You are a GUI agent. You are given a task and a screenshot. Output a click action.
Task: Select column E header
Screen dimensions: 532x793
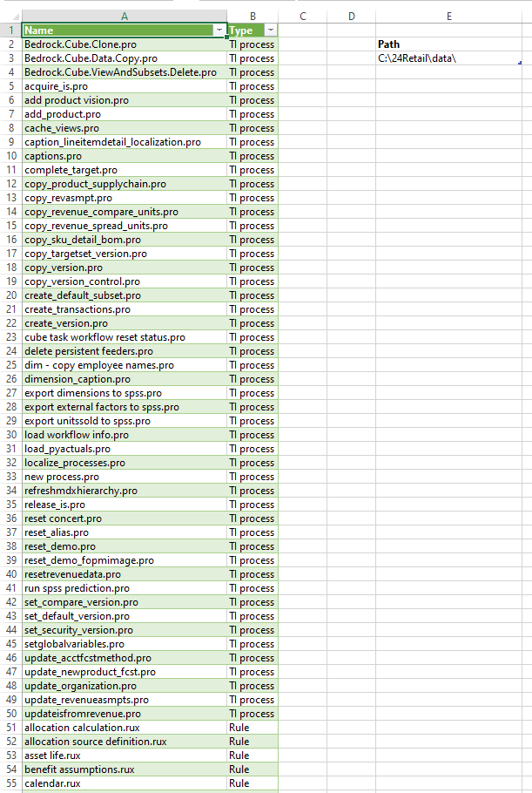(x=448, y=16)
